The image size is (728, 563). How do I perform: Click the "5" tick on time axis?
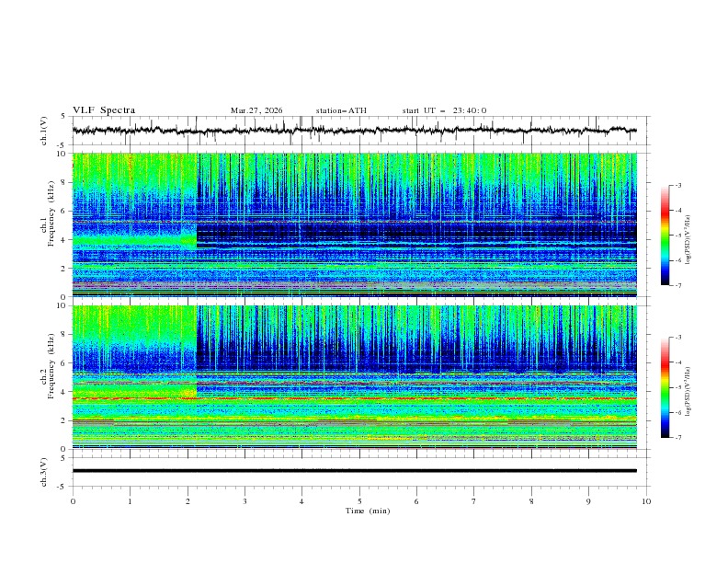[x=359, y=501]
